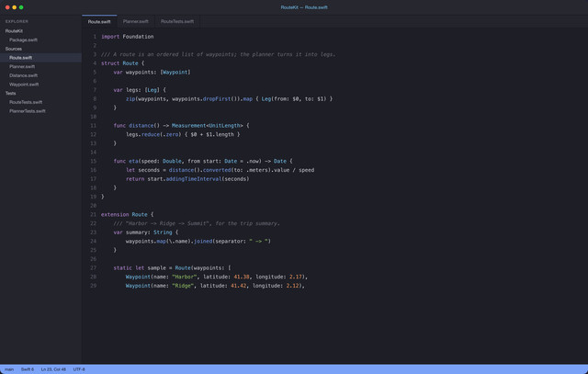The height and width of the screenshot is (374, 588).
Task: Click the UTF-8 encoding indicator
Action: tap(79, 369)
